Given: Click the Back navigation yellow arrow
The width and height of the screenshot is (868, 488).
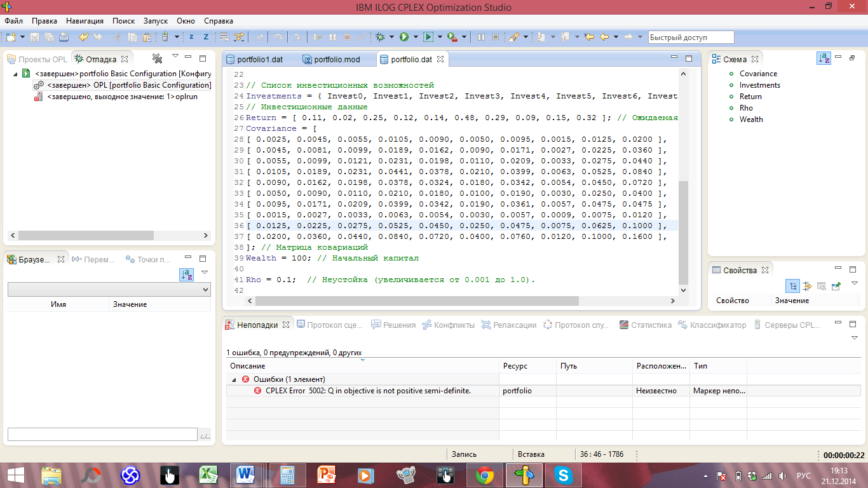Looking at the screenshot, I should point(604,37).
